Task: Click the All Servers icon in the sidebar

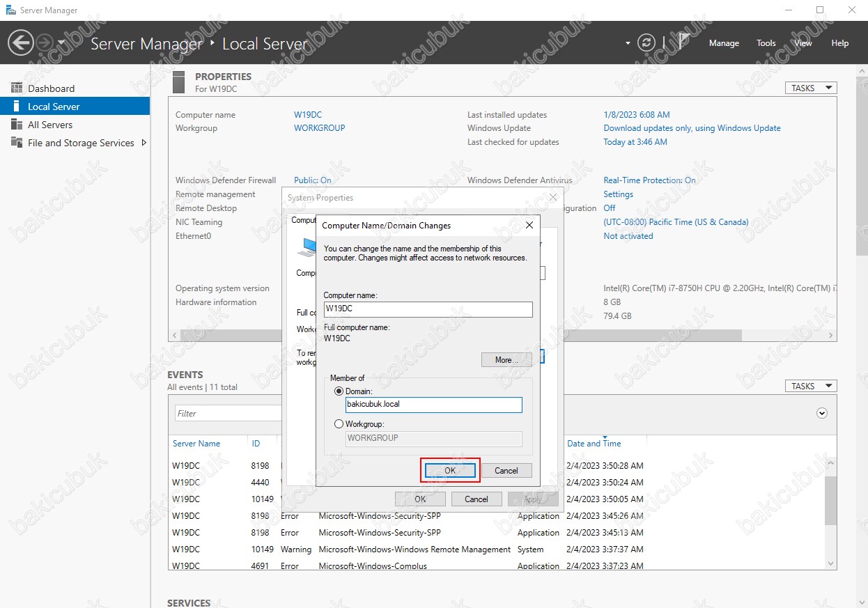Action: (17, 125)
